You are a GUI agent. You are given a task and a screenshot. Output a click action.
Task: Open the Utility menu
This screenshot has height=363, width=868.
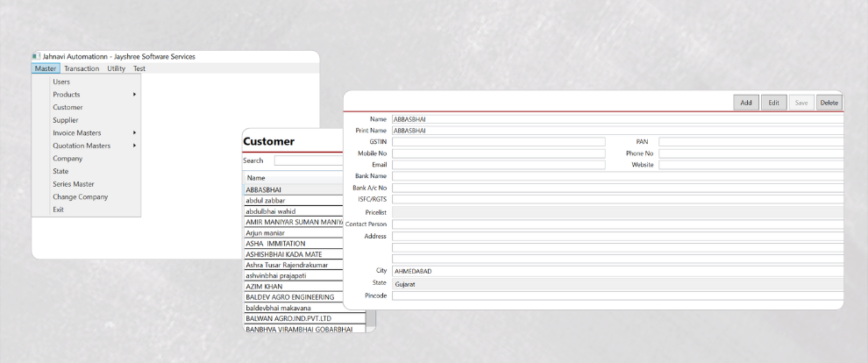(116, 68)
